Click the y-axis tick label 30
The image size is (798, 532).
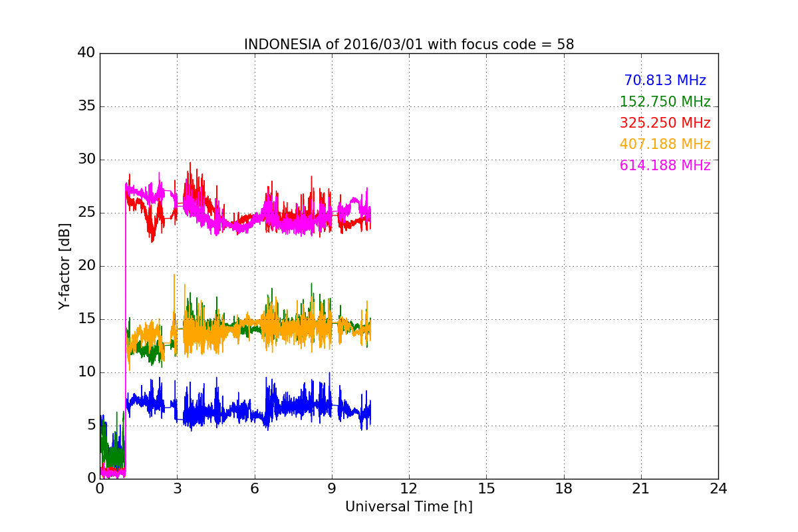click(86, 160)
